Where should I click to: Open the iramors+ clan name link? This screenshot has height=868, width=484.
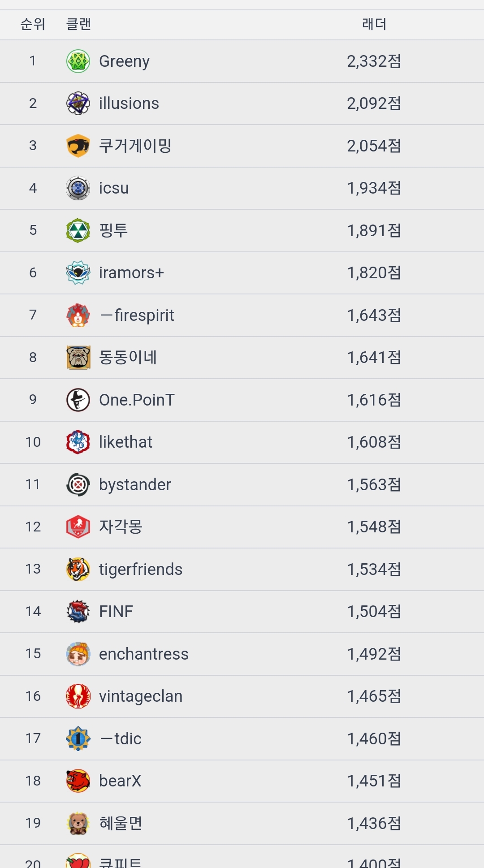(x=131, y=273)
